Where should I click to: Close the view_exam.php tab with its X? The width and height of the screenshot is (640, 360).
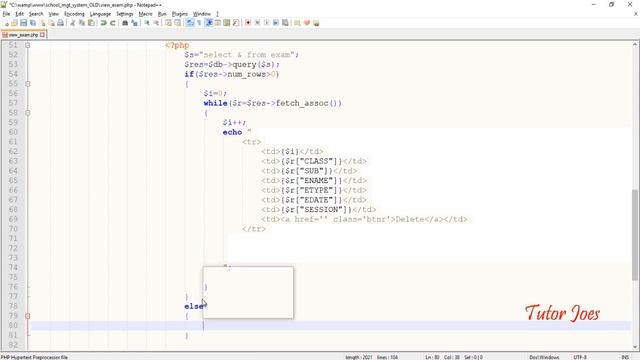coord(42,35)
